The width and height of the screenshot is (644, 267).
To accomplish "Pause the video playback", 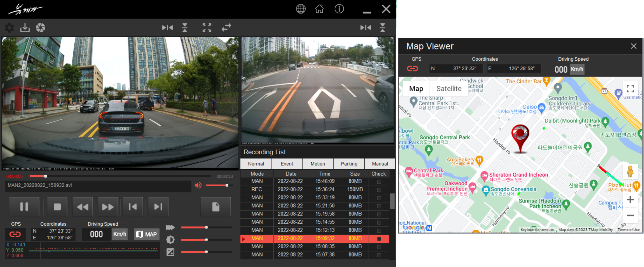I will [x=24, y=207].
